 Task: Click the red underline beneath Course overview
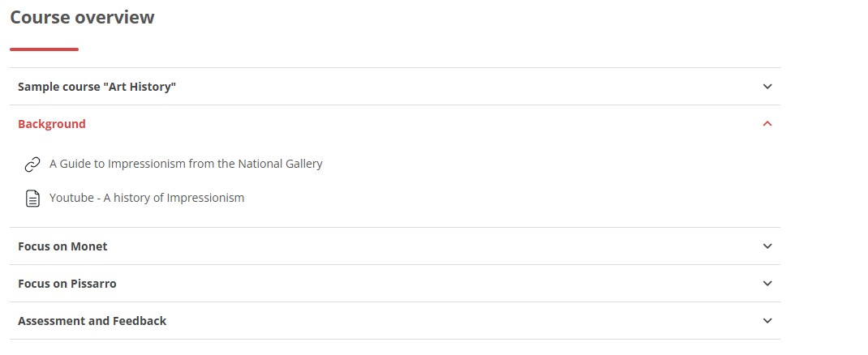(44, 49)
